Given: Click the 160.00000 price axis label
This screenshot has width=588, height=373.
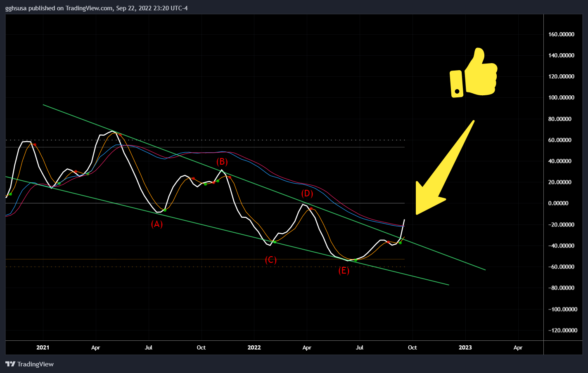Looking at the screenshot, I should click(561, 34).
